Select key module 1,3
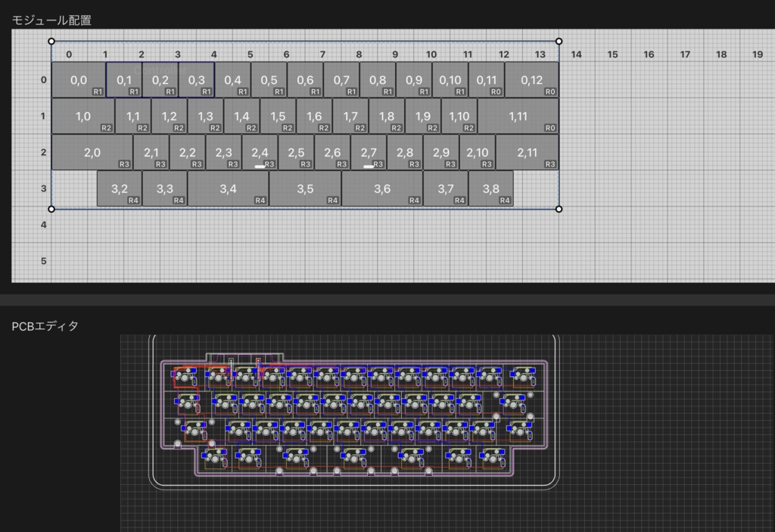 click(x=205, y=117)
